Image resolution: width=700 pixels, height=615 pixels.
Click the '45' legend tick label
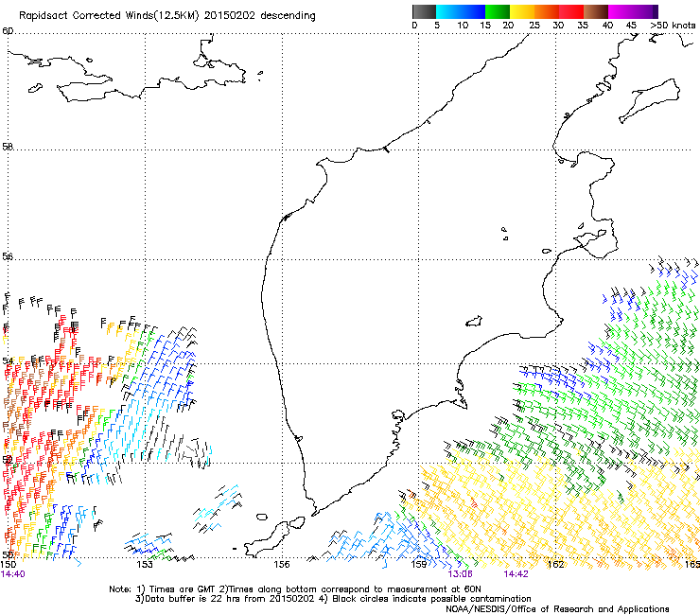pyautogui.click(x=631, y=25)
